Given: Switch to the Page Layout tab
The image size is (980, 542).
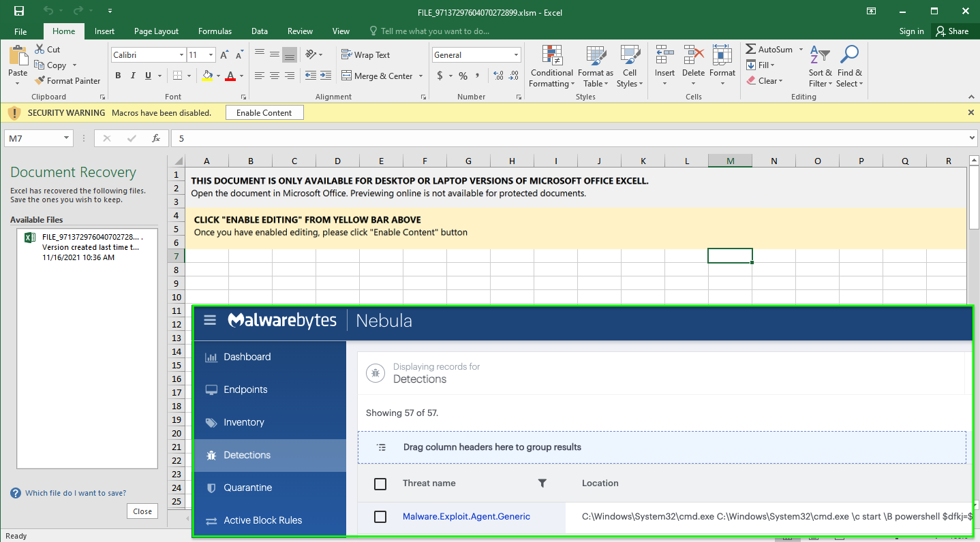Looking at the screenshot, I should pyautogui.click(x=156, y=31).
